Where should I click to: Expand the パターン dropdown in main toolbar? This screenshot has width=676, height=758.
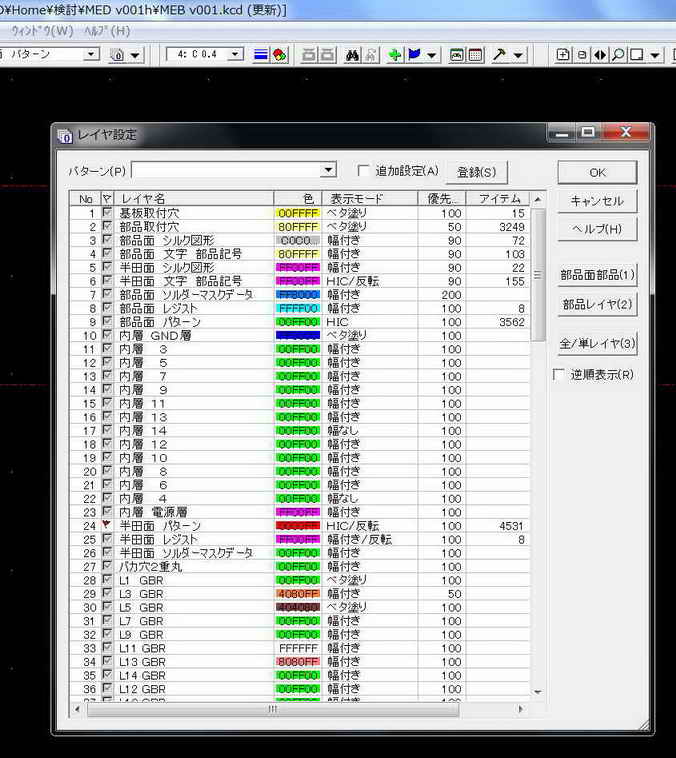tap(91, 54)
